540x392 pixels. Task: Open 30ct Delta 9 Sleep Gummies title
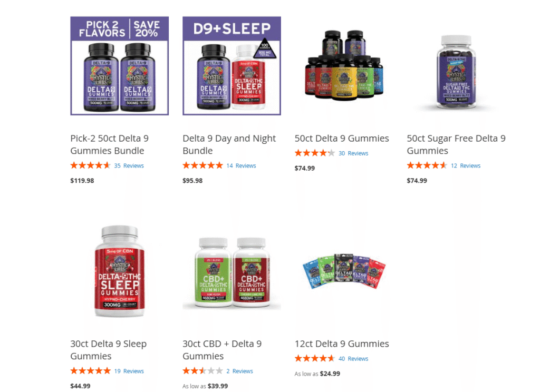click(x=109, y=350)
